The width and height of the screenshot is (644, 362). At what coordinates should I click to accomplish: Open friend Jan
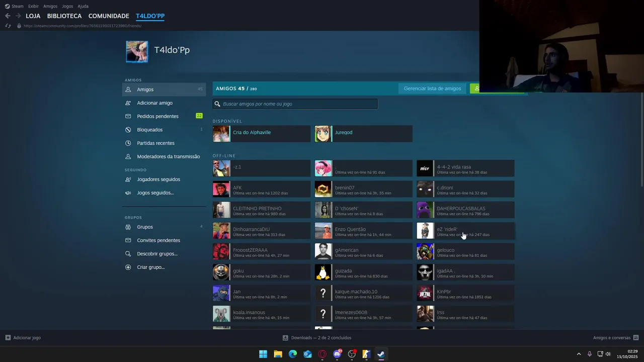pos(262,293)
